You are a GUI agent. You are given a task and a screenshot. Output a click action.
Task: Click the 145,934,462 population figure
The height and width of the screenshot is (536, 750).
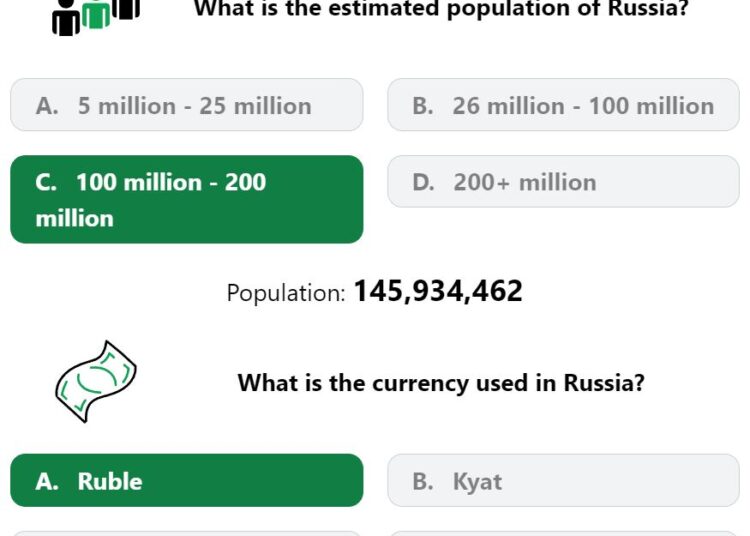point(438,291)
